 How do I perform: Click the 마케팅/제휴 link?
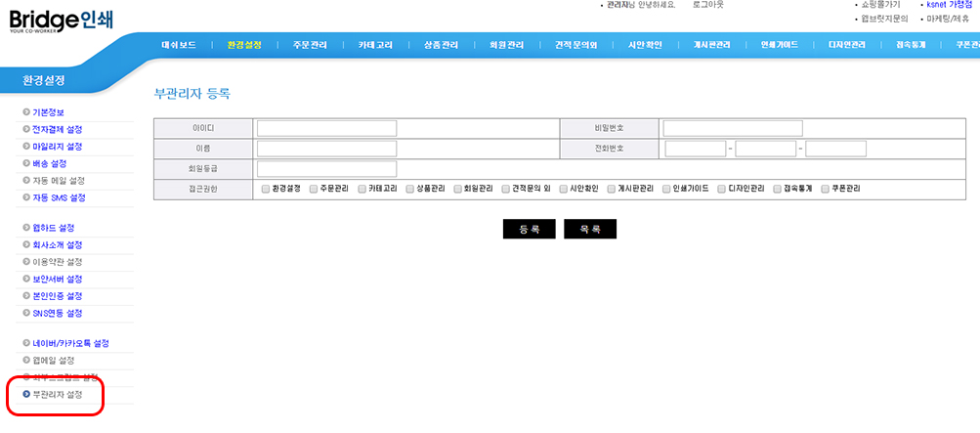(x=948, y=19)
